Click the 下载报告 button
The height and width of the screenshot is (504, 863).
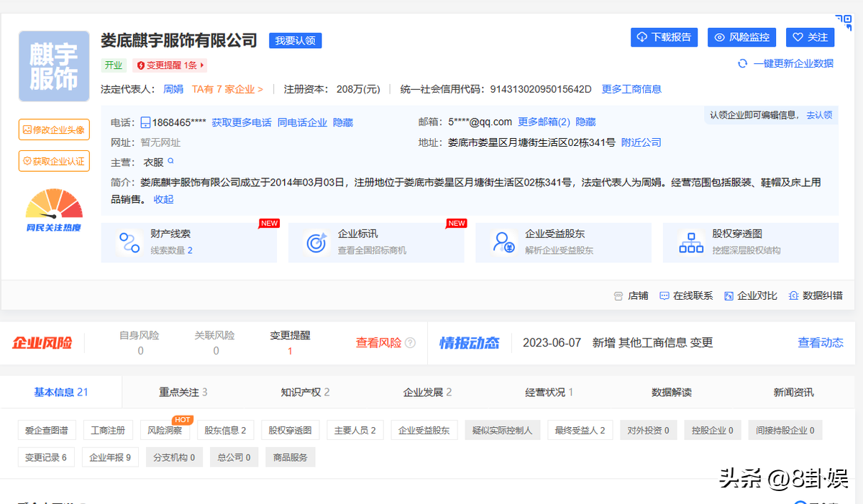(x=664, y=37)
